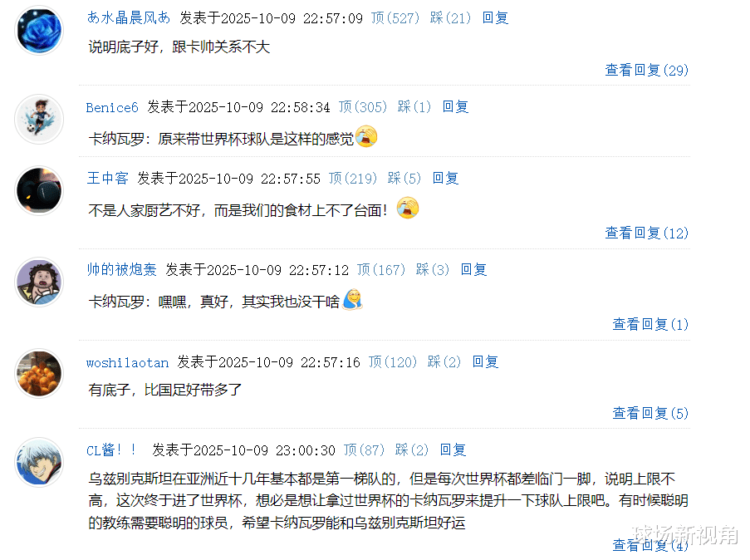Click the anime avatar of CL酱!!
The image size is (750, 560).
(39, 462)
